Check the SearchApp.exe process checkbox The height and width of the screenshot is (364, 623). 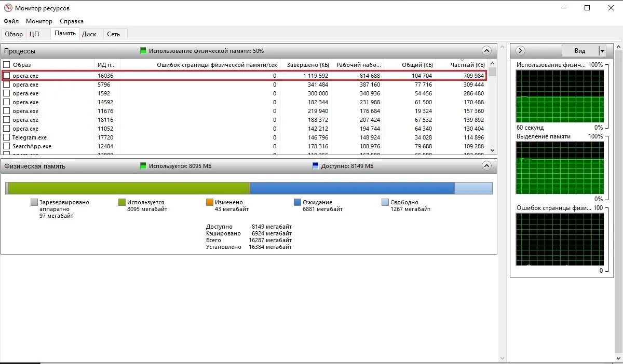[7, 146]
